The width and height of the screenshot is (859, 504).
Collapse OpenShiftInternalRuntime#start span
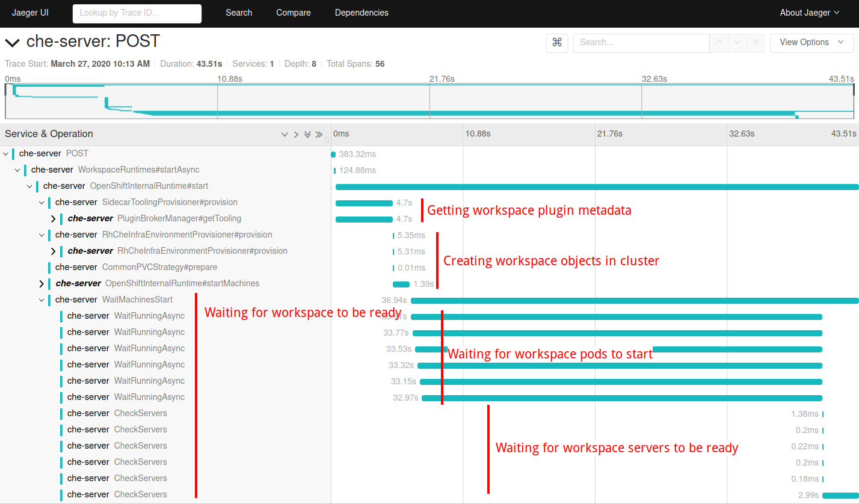(29, 186)
